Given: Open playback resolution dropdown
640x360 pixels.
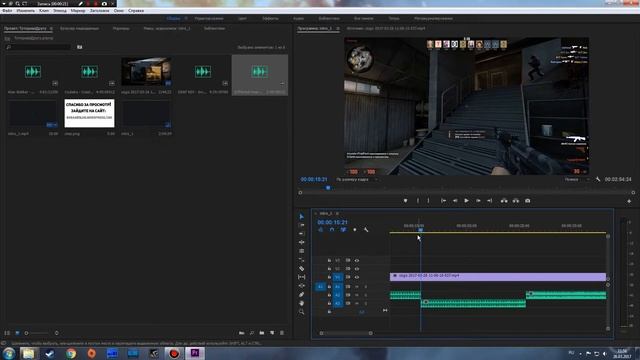Looking at the screenshot, I should click(576, 180).
